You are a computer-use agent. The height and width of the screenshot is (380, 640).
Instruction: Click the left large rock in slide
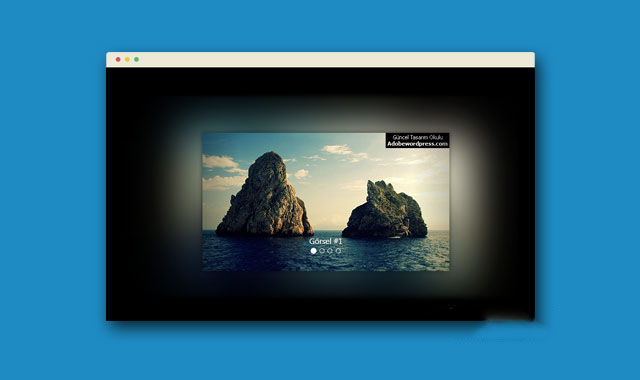265,196
